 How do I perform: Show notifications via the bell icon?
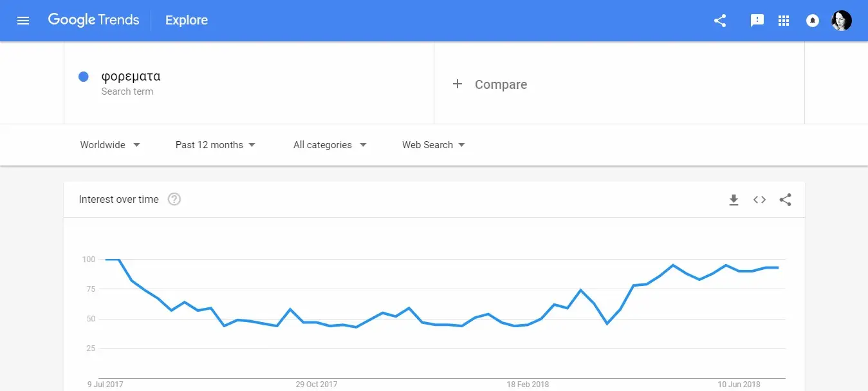coord(812,21)
